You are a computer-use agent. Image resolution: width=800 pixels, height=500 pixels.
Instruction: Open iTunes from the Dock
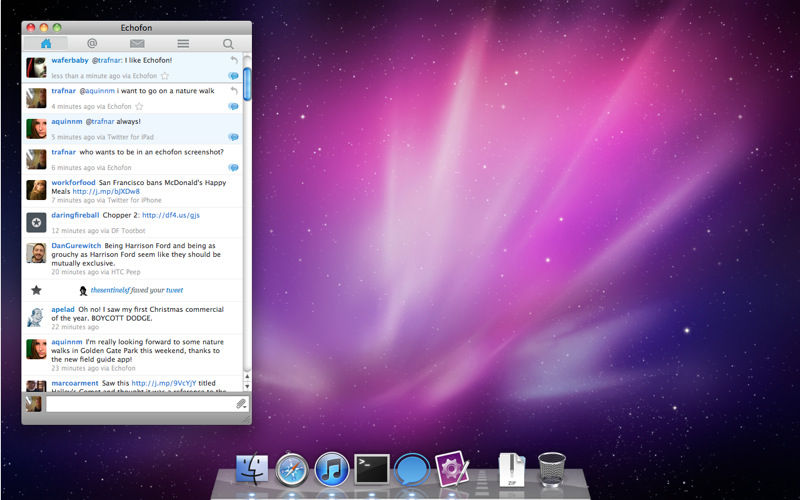(x=332, y=469)
